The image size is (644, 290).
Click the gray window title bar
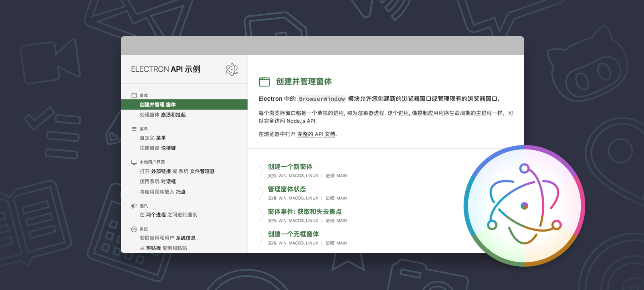[x=322, y=46]
